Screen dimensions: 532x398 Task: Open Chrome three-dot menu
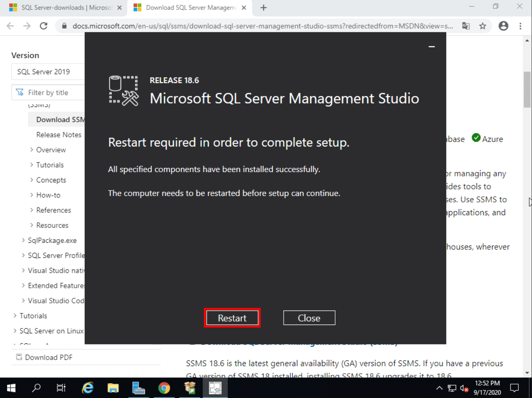click(x=520, y=26)
